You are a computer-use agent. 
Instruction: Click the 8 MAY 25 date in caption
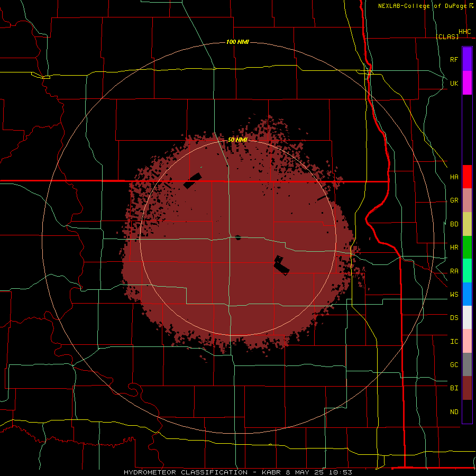coord(305,472)
